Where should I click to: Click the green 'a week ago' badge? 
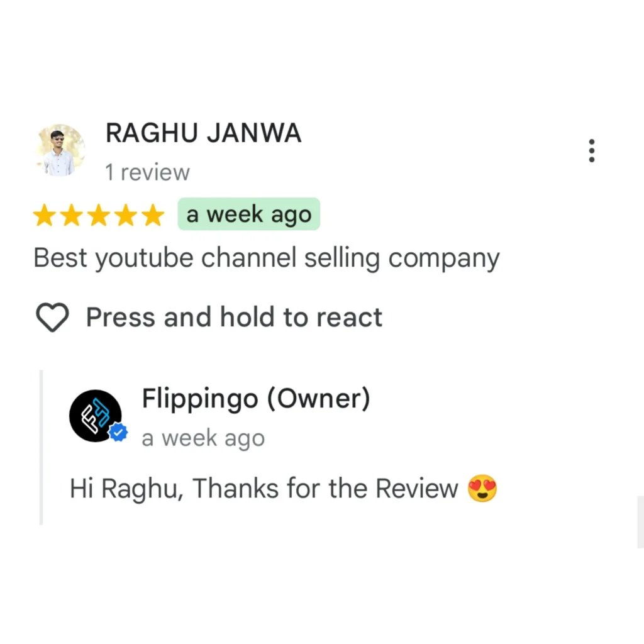(x=249, y=214)
